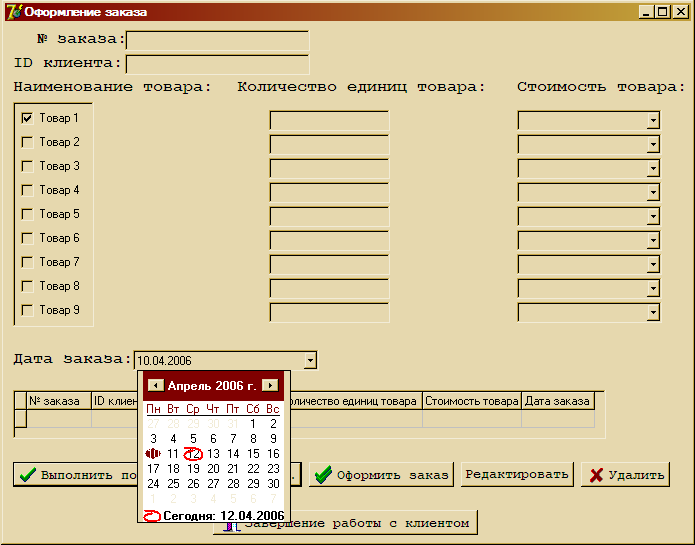The image size is (695, 545).
Task: Pick April 13 in the calendar
Action: pyautogui.click(x=213, y=454)
